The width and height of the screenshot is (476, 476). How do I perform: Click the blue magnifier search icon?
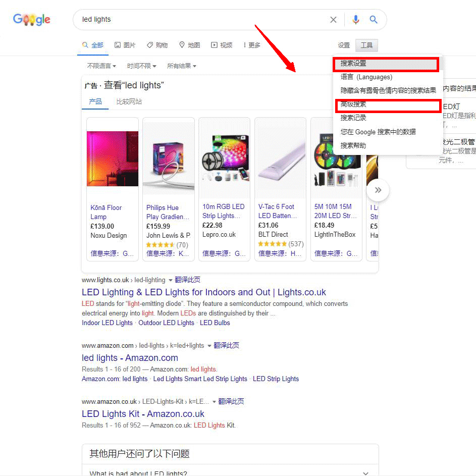(374, 20)
